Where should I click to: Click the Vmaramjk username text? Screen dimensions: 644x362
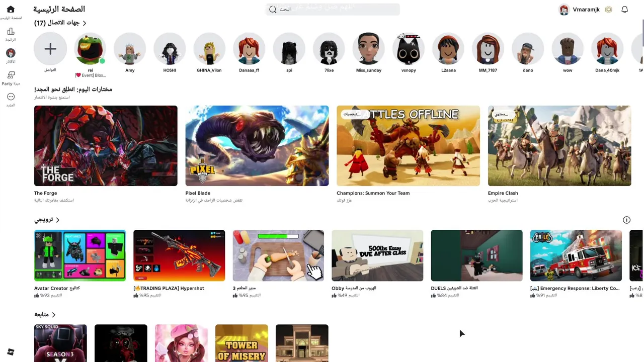pos(586,10)
